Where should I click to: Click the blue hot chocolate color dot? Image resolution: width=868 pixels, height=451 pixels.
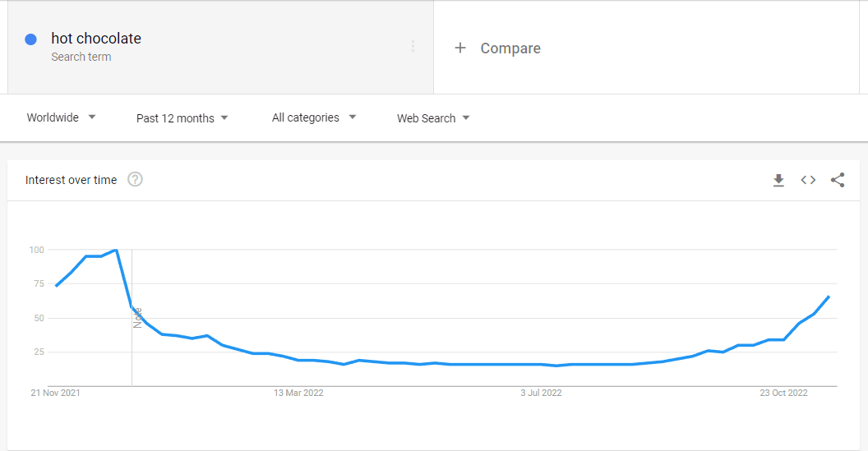pos(31,39)
